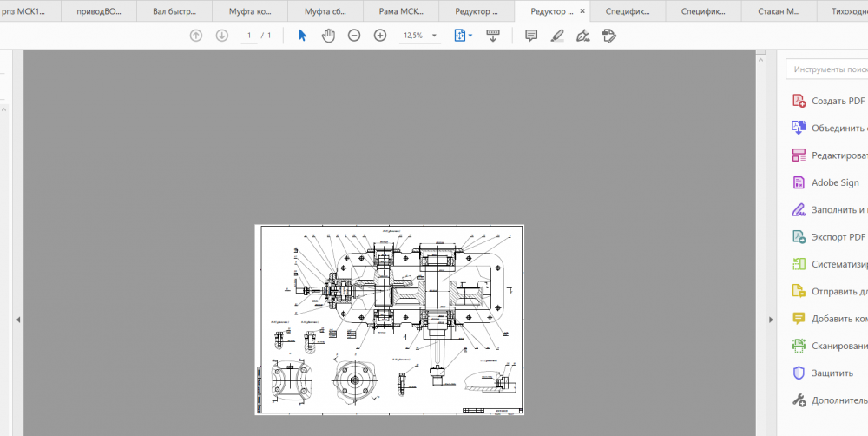The image size is (868, 436).
Task: Click the Создать PDF icon
Action: pos(799,101)
